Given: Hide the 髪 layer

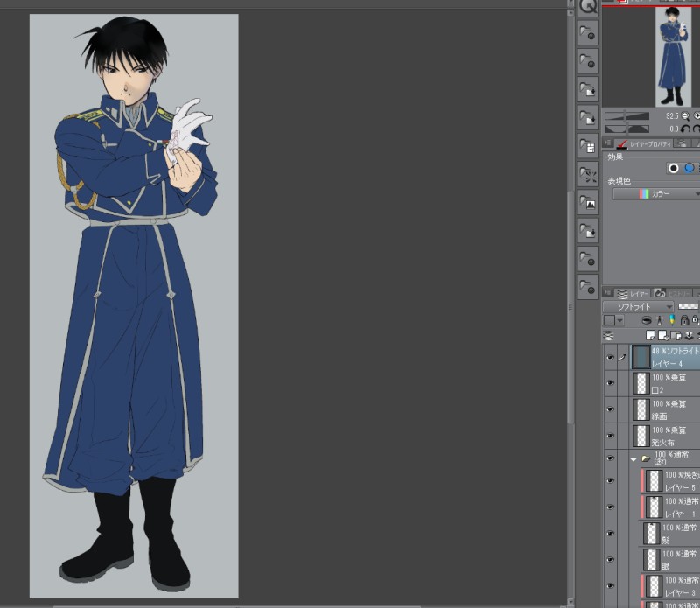Looking at the screenshot, I should coord(610,534).
